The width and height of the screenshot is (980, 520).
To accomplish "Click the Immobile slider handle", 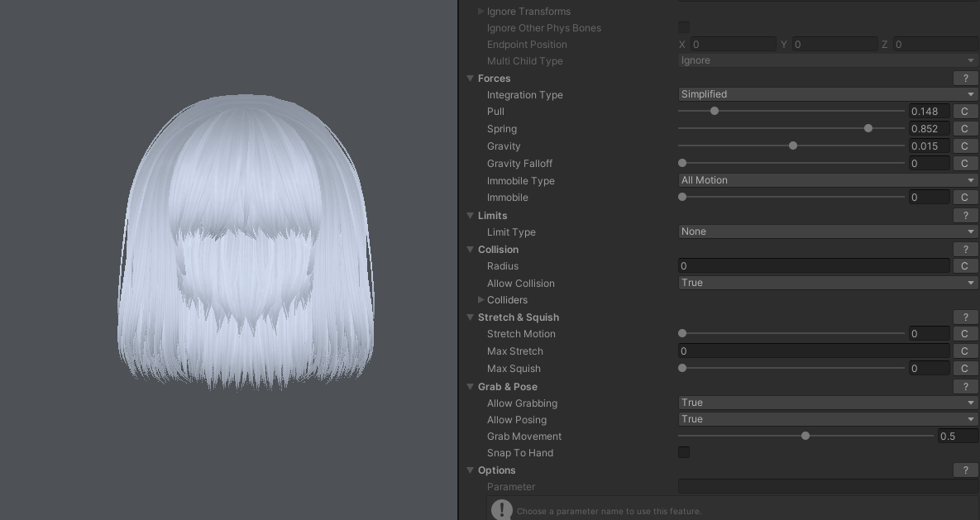I will coord(682,197).
